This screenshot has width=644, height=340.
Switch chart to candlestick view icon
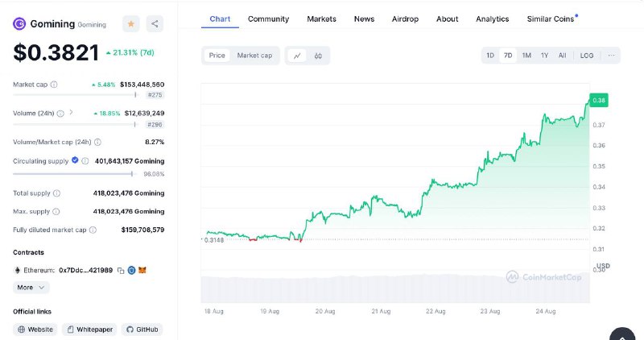[x=318, y=56]
